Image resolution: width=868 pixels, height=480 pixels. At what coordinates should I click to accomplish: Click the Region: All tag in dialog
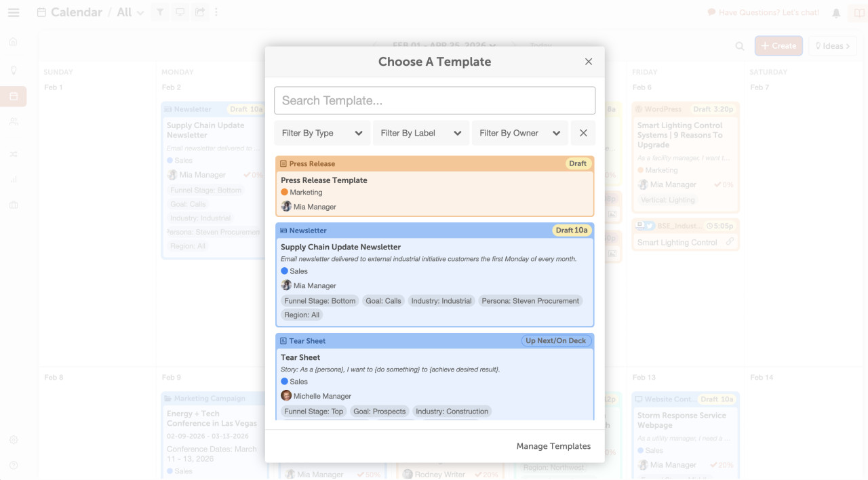pos(302,315)
